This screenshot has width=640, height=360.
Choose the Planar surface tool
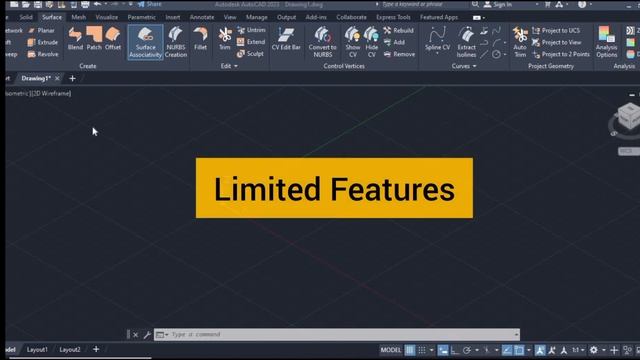[41, 30]
